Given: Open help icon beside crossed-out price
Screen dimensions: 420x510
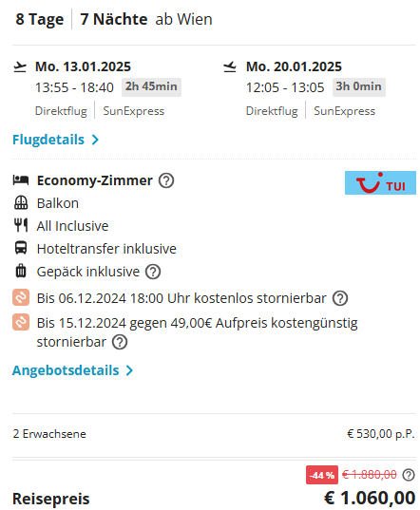Looking at the screenshot, I should tap(409, 475).
